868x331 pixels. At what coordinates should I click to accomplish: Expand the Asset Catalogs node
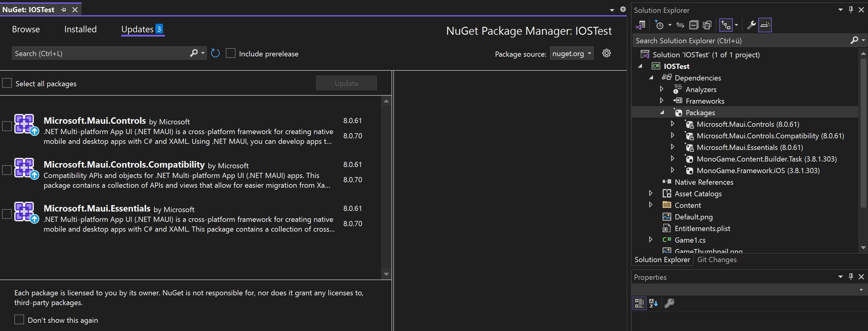[651, 193]
